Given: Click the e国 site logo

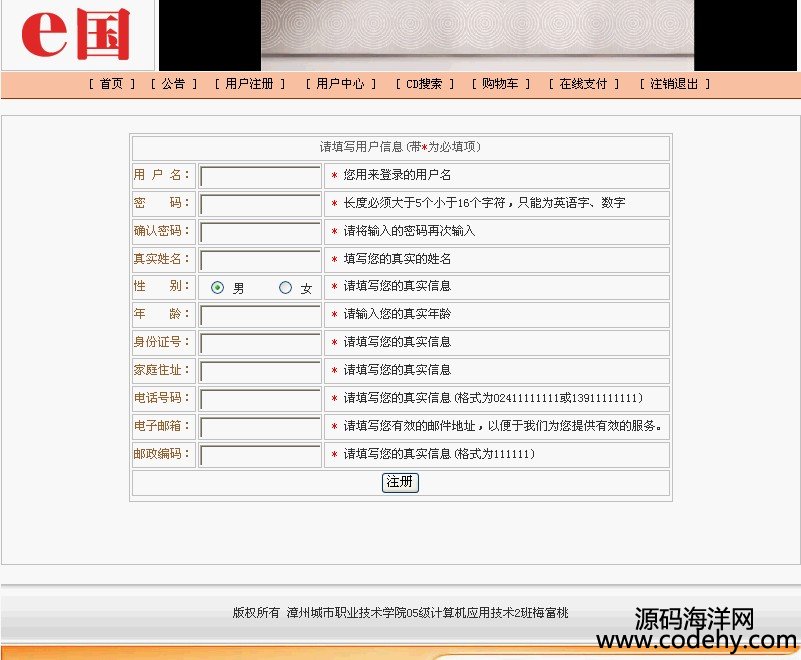Looking at the screenshot, I should [x=77, y=35].
